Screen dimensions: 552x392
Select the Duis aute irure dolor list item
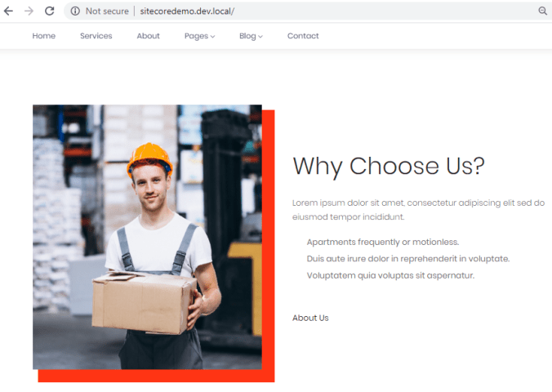[x=408, y=259]
